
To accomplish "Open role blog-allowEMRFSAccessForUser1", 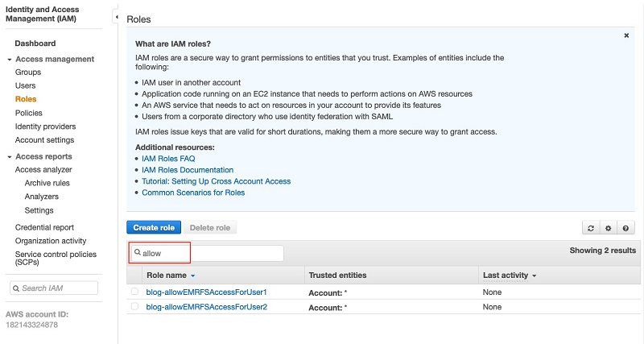I will click(207, 292).
